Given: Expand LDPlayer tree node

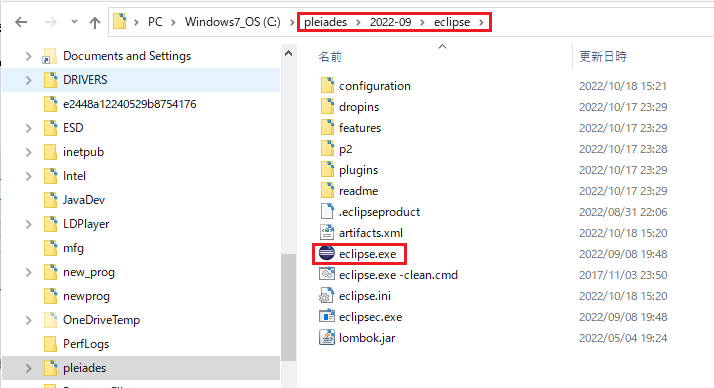Looking at the screenshot, I should (29, 225).
